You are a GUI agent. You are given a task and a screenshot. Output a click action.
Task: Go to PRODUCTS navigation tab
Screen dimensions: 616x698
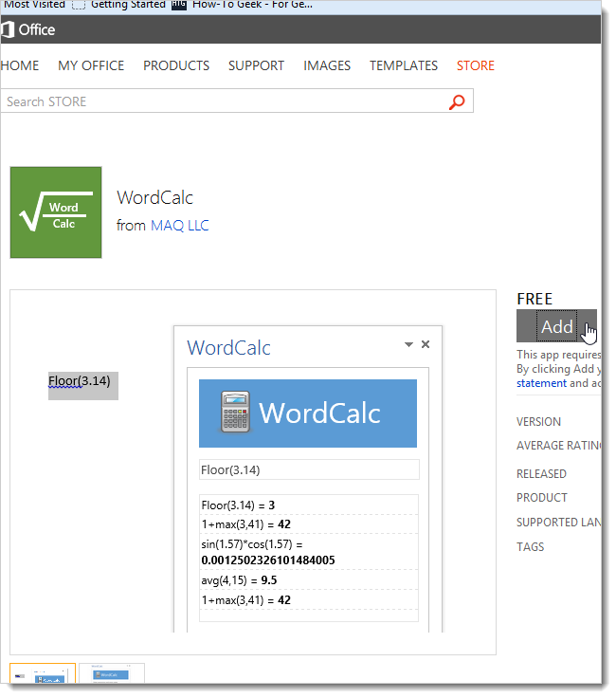[176, 65]
